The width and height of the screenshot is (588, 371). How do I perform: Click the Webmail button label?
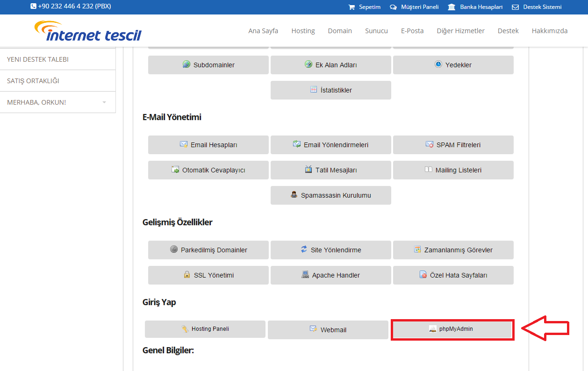point(334,330)
